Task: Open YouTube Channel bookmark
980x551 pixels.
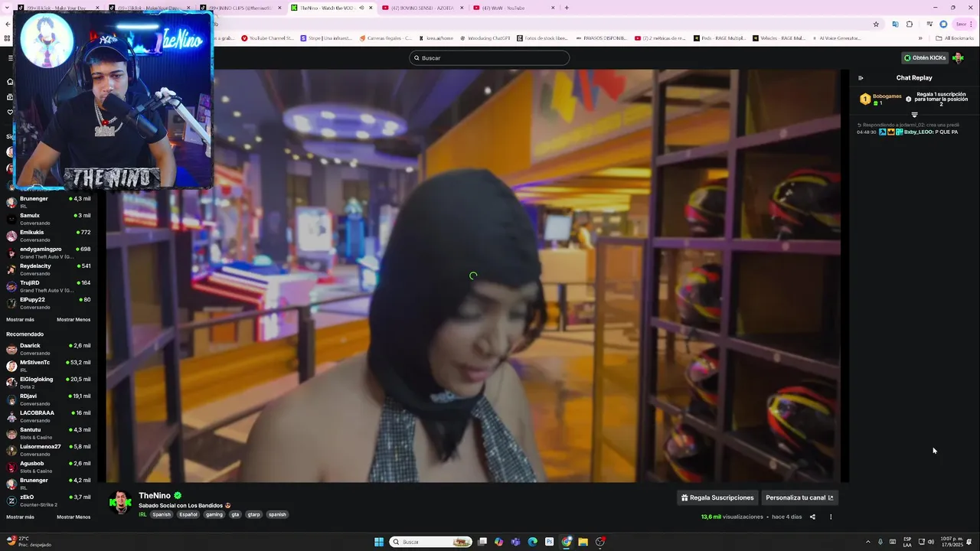Action: pos(267,38)
